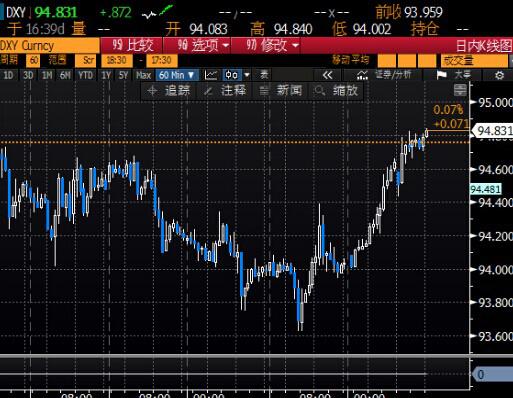Click the 移动平均 moving average label

coord(350,60)
